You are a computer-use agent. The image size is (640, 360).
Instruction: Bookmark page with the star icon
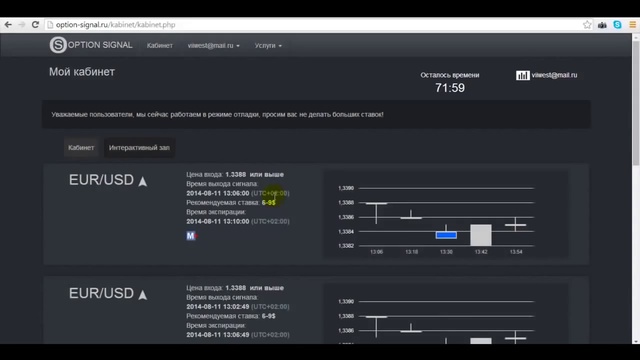pyautogui.click(x=587, y=24)
